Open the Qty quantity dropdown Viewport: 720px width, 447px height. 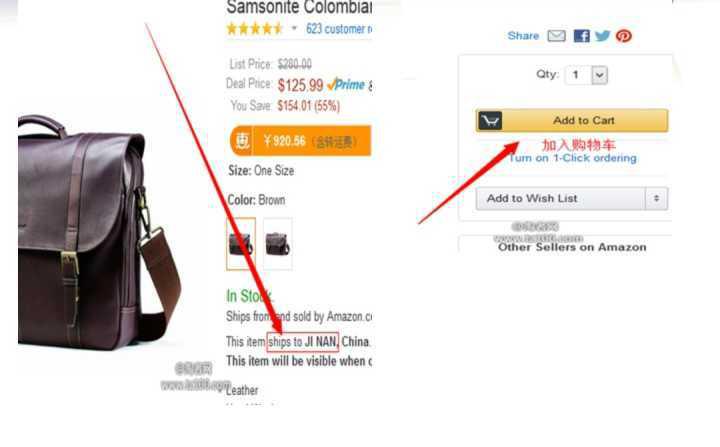coord(586,75)
